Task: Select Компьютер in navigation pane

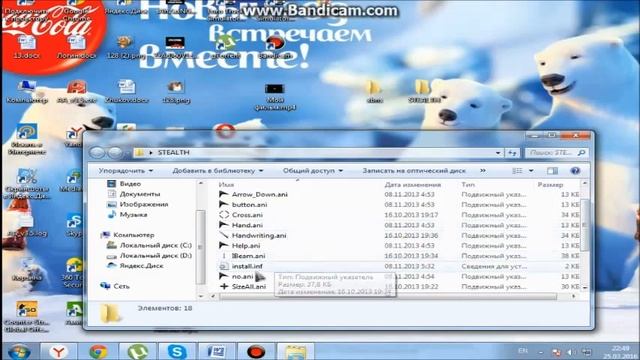Action: click(133, 235)
